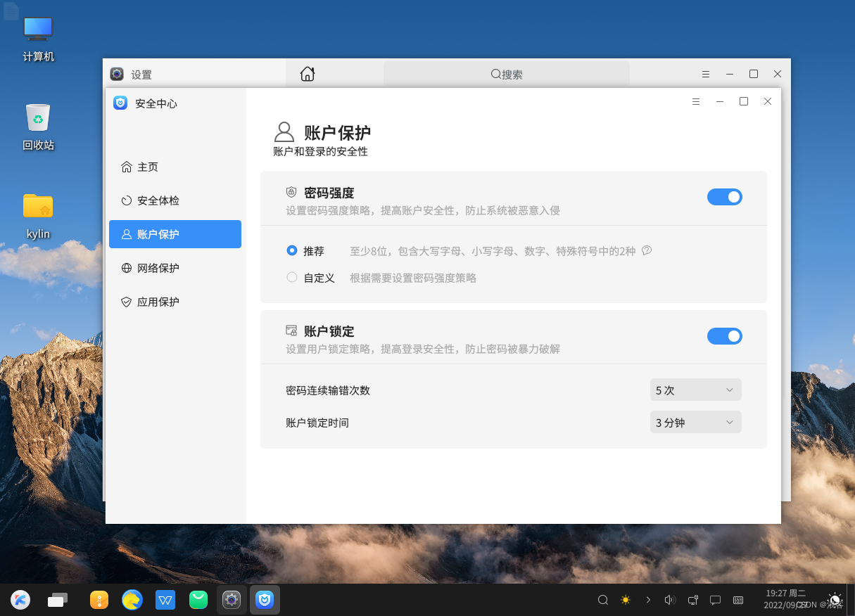Viewport: 855px width, 616px height.
Task: Enable the 密码强度 toggle switch
Action: click(x=725, y=197)
